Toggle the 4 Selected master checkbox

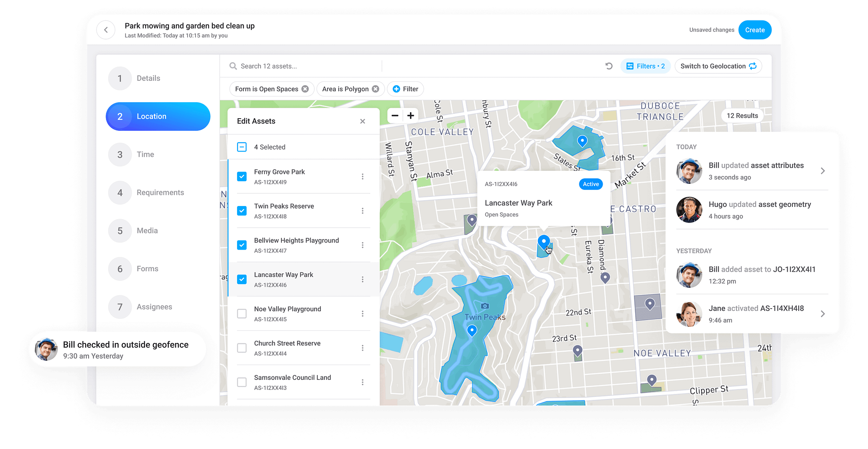point(242,147)
